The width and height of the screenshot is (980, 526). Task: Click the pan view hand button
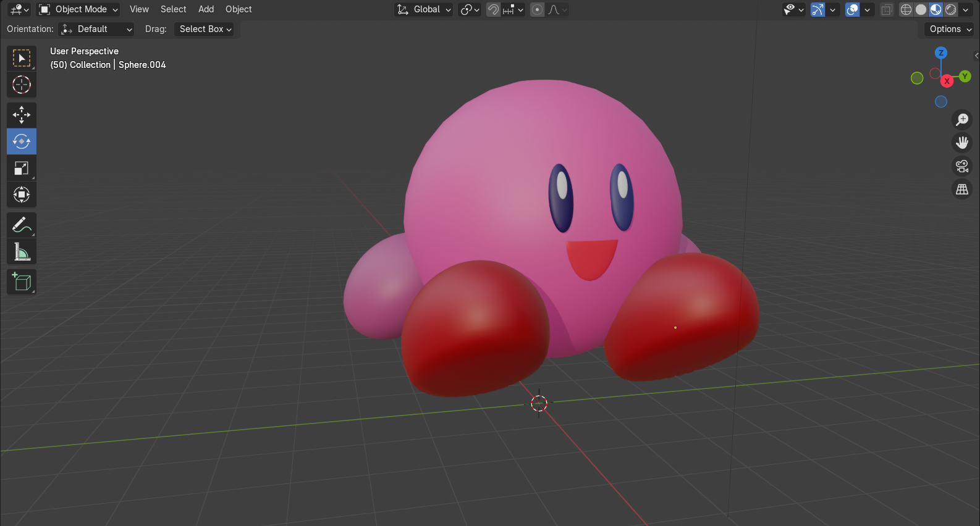(962, 143)
